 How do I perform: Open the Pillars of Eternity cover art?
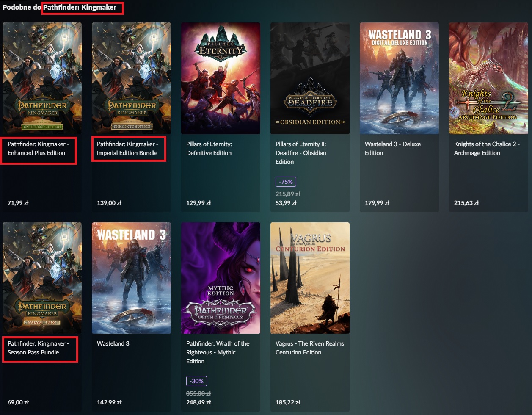click(x=221, y=78)
